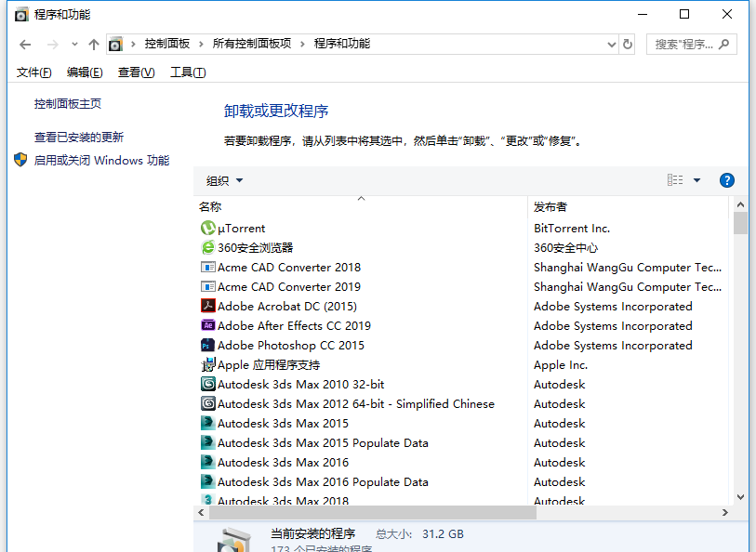Go back with the left arrow
Viewport: 756px width, 552px height.
(x=25, y=45)
